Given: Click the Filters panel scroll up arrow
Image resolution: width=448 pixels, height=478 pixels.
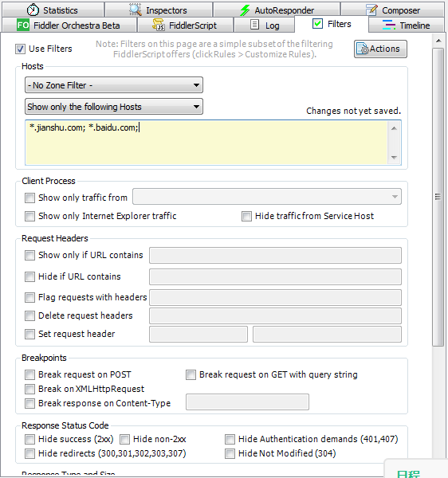Looking at the screenshot, I should pos(438,41).
